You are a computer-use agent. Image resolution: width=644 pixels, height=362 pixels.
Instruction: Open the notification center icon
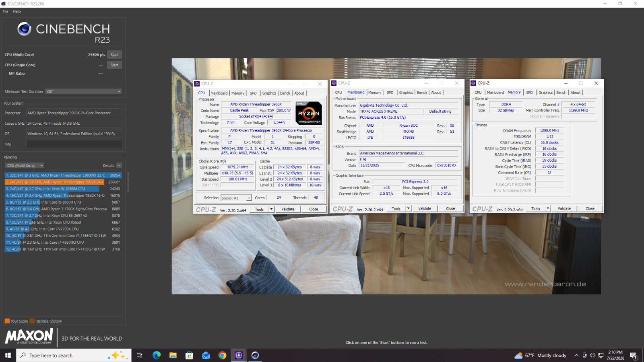[x=634, y=355]
